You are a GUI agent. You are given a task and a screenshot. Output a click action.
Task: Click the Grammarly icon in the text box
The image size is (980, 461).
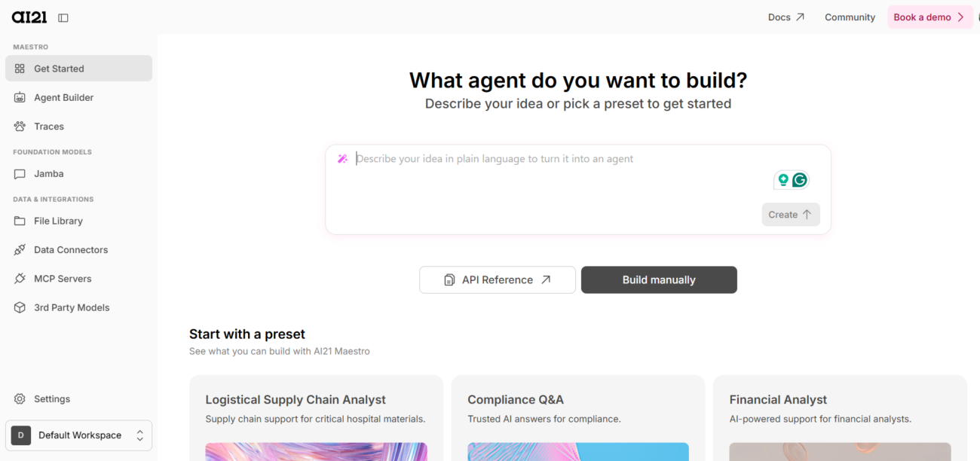click(800, 180)
